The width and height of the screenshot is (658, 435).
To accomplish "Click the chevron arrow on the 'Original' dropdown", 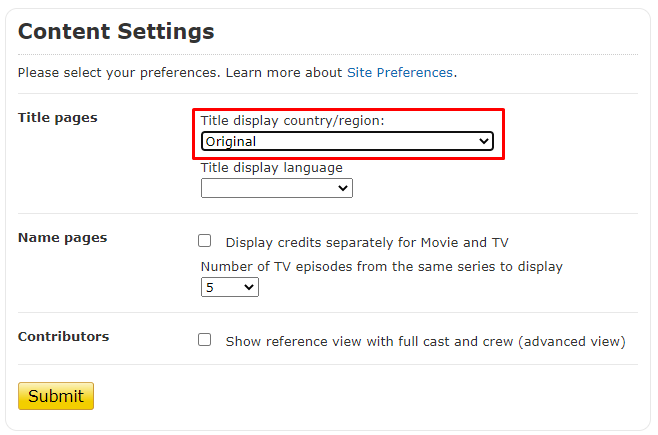I will 484,142.
